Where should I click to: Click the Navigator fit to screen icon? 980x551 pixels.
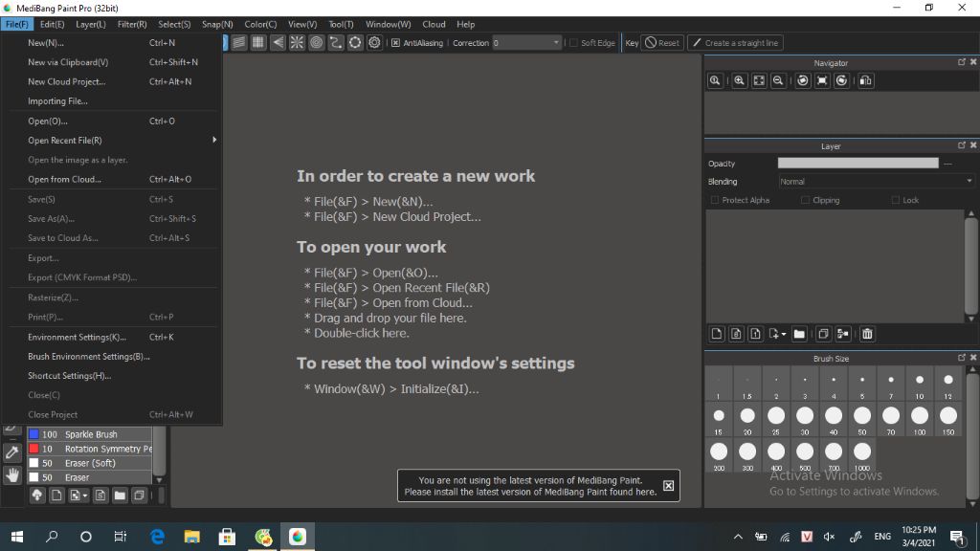759,80
